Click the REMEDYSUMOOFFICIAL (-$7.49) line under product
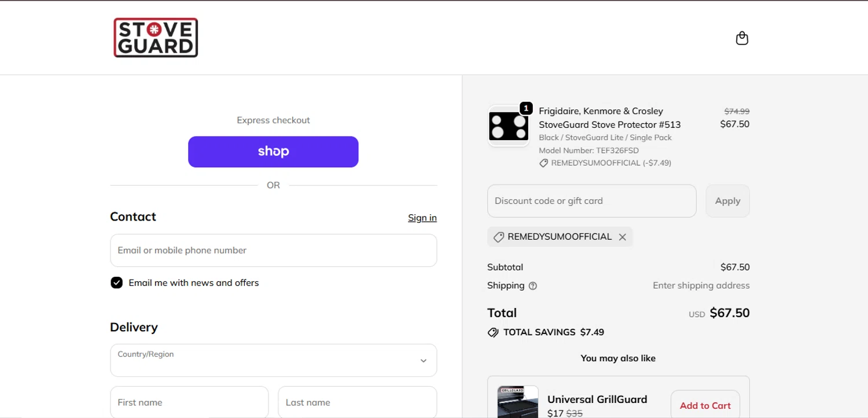The image size is (868, 418). 605,163
